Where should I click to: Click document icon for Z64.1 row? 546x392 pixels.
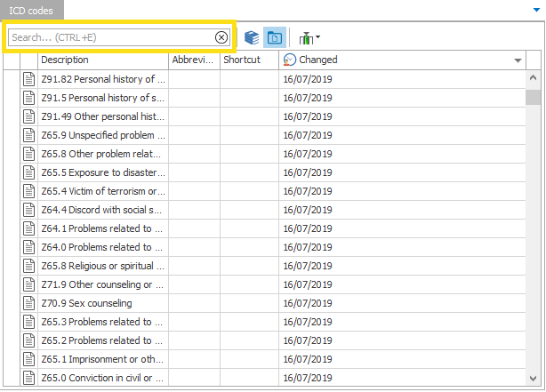pyautogui.click(x=29, y=228)
